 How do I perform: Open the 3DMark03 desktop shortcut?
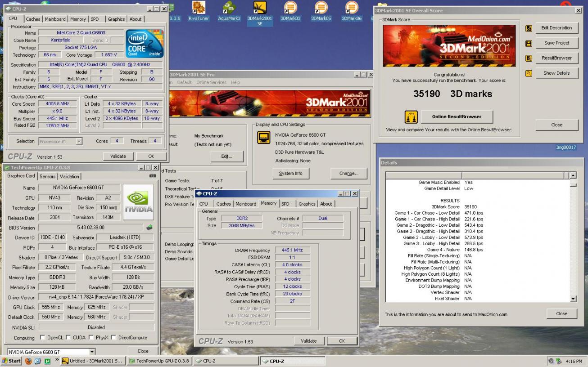290,11
